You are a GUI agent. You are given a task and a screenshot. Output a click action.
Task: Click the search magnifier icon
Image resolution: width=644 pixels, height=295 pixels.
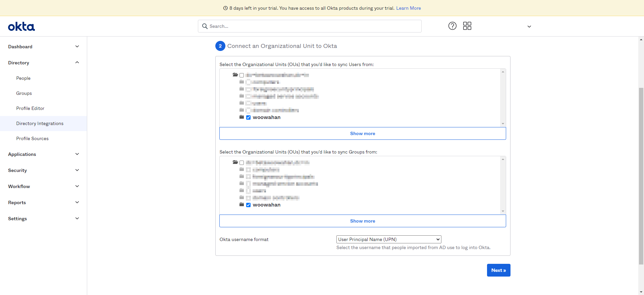205,26
